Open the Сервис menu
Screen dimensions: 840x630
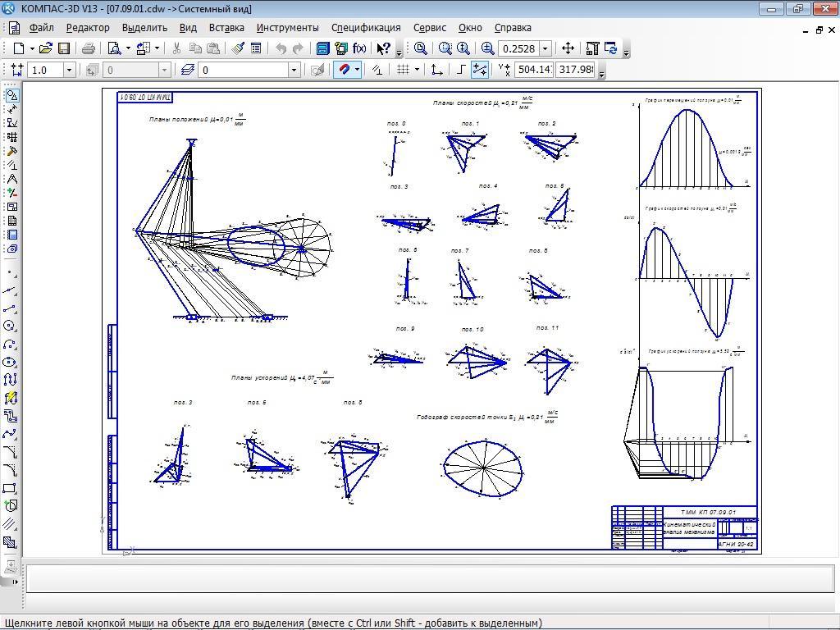pyautogui.click(x=430, y=28)
